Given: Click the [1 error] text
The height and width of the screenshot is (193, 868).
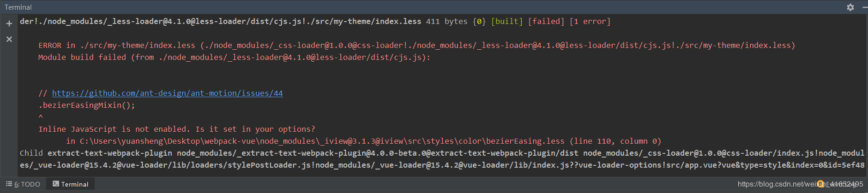Looking at the screenshot, I should pyautogui.click(x=590, y=21).
